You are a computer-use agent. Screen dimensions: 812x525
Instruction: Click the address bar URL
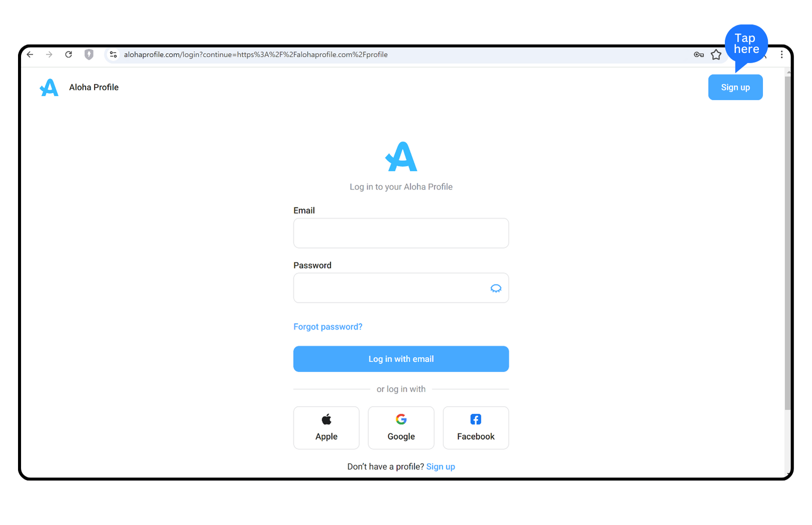[255, 55]
